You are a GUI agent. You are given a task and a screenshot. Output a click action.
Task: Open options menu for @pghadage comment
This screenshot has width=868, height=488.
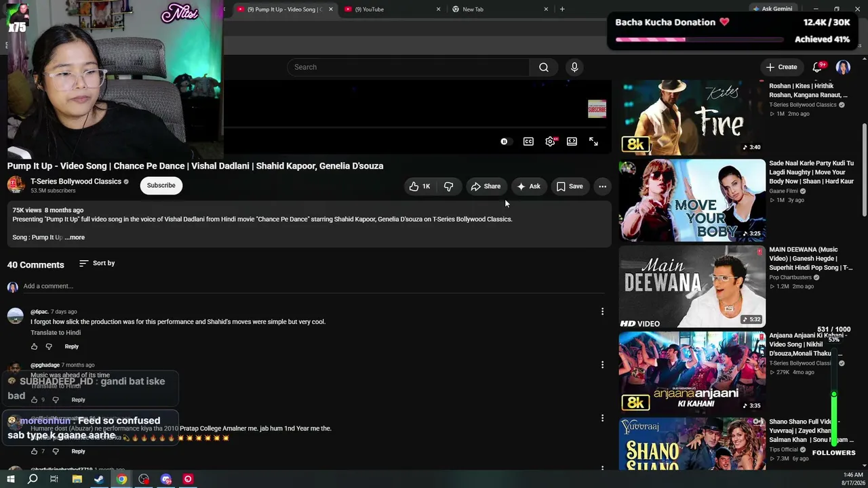click(x=602, y=365)
